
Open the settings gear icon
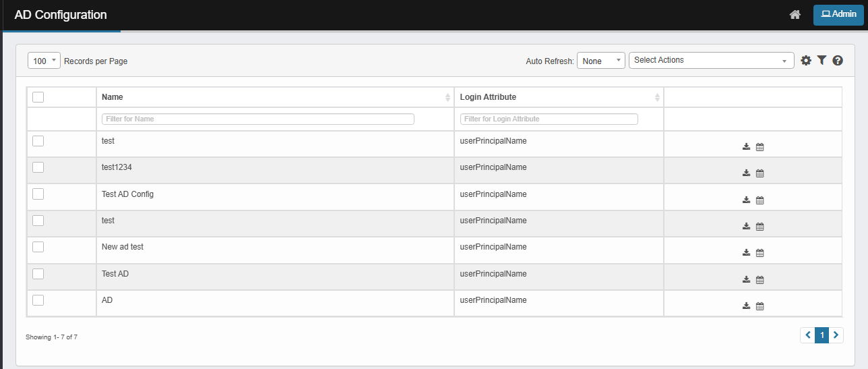(x=806, y=61)
